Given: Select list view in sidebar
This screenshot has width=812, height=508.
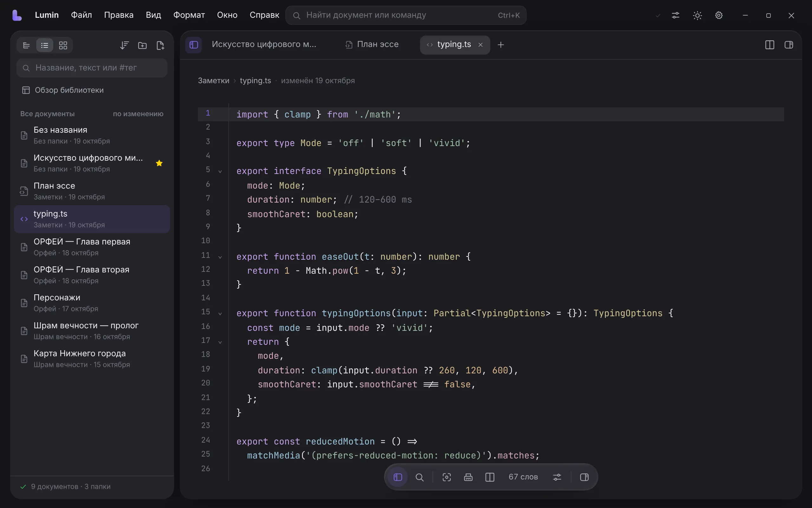Looking at the screenshot, I should [45, 45].
